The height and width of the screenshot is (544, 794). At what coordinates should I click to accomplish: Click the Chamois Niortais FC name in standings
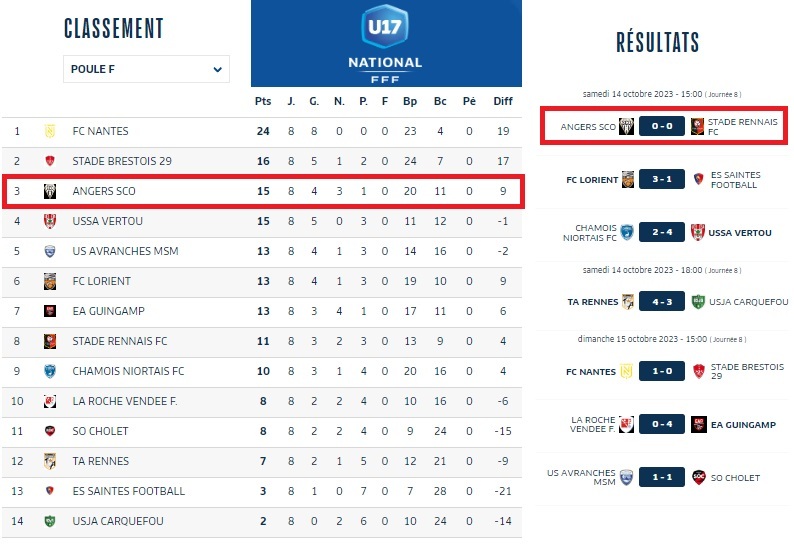click(x=128, y=371)
